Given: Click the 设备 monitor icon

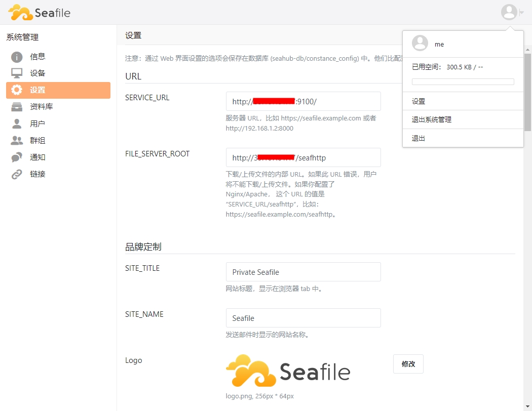Looking at the screenshot, I should 17,73.
